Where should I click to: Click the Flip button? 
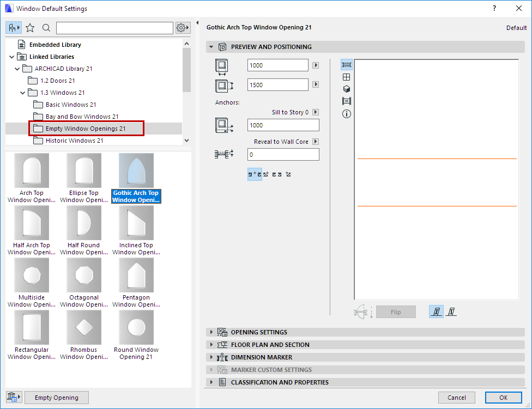coord(396,312)
